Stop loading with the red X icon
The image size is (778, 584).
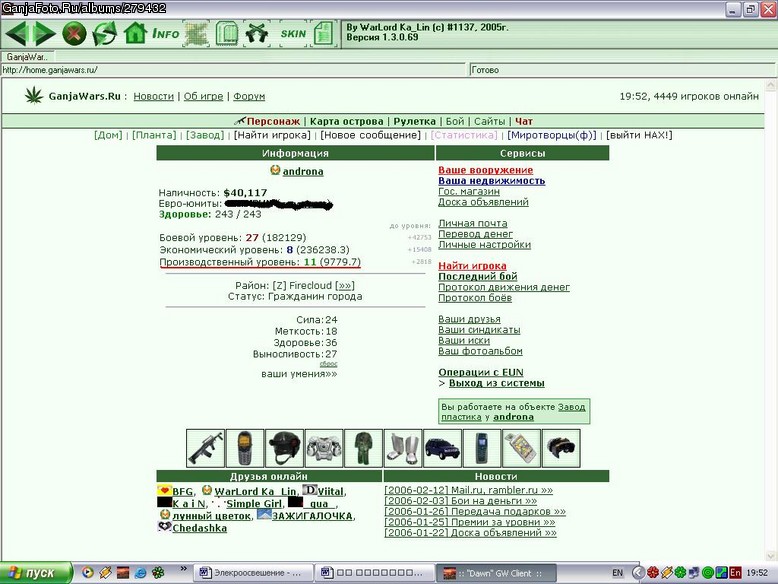(74, 34)
